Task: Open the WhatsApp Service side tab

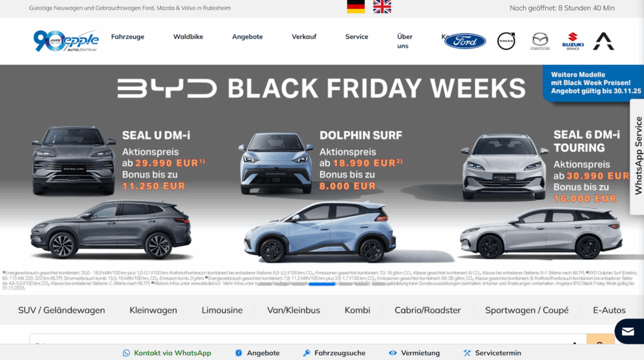Action: (638, 156)
